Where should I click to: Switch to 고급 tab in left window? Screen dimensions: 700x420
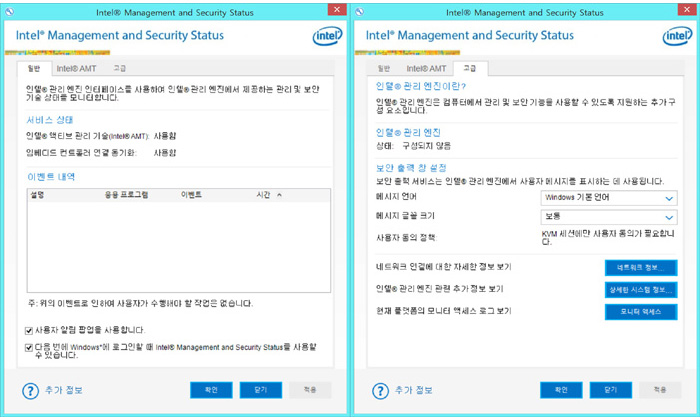(119, 68)
